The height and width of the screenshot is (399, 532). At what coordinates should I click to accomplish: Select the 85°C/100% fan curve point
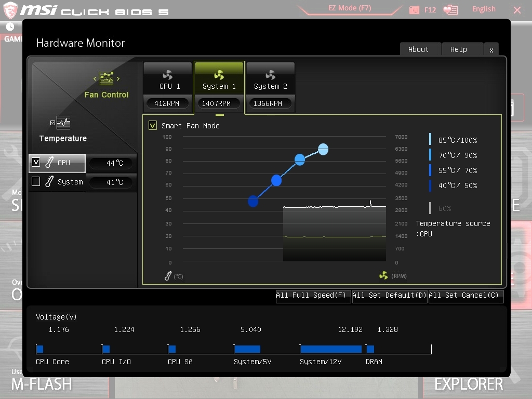323,149
